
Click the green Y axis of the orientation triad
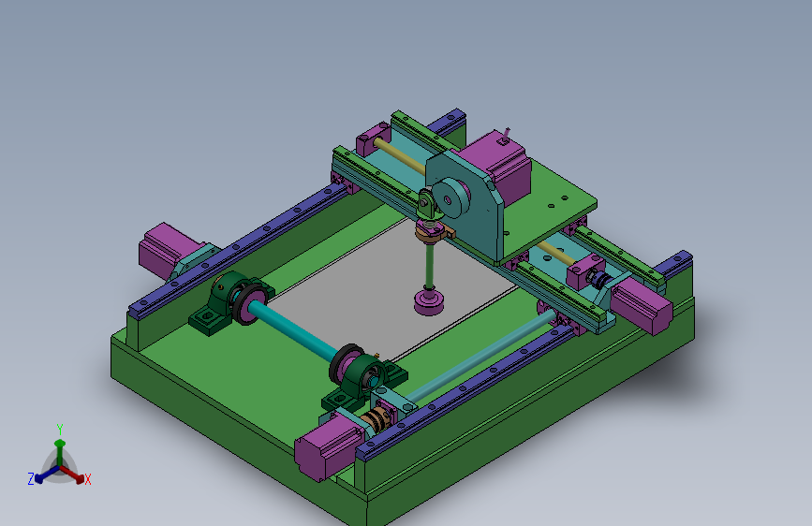60,451
